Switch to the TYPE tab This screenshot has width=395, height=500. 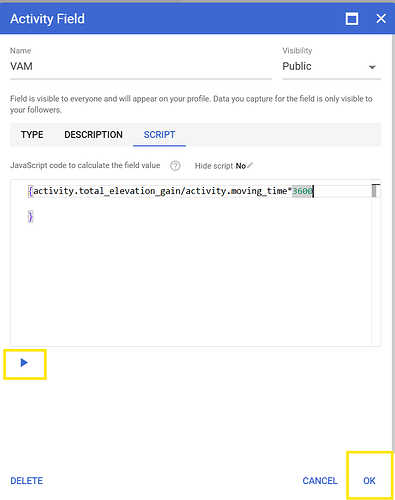pyautogui.click(x=32, y=135)
